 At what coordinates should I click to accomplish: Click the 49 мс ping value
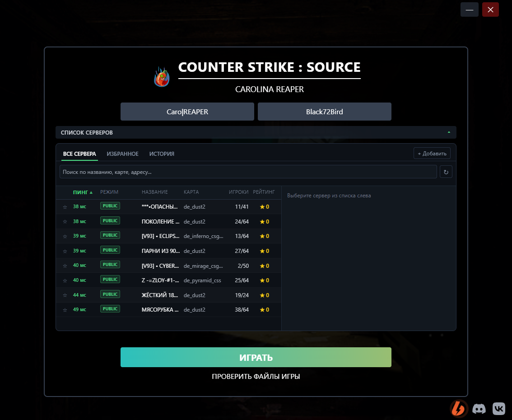coord(79,310)
